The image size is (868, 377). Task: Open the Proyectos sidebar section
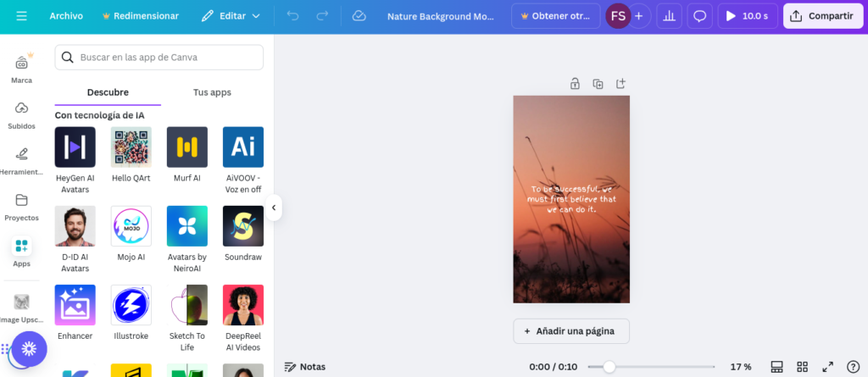(21, 207)
